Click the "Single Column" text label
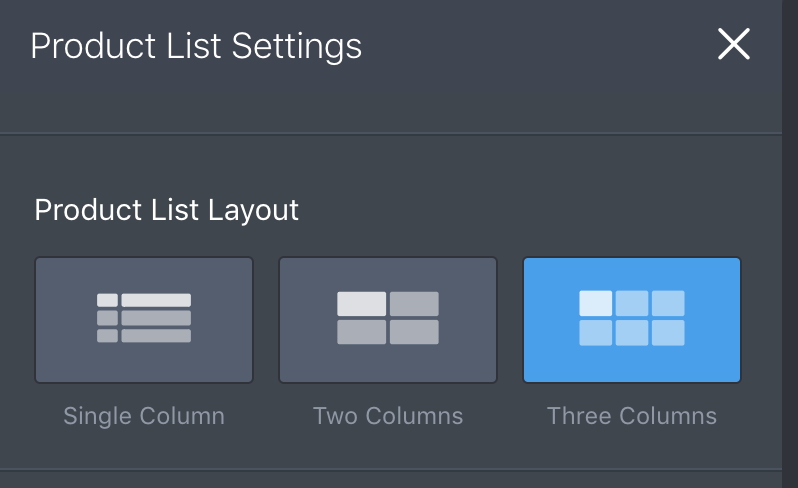The image size is (798, 488). tap(144, 416)
